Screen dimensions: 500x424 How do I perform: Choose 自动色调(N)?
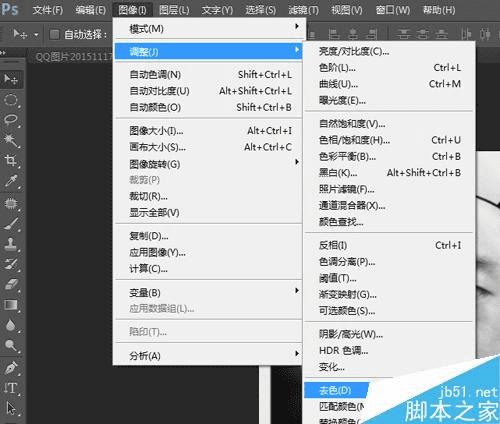[208, 74]
